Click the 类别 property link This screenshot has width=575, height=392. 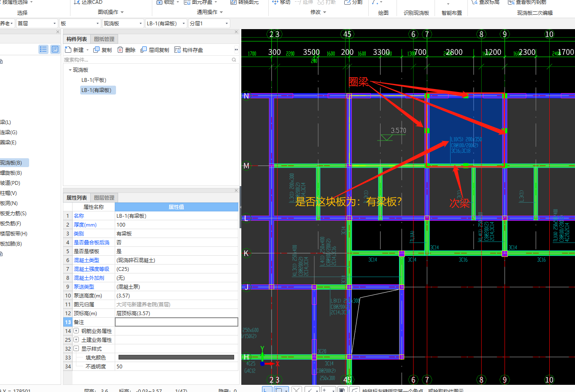point(79,234)
